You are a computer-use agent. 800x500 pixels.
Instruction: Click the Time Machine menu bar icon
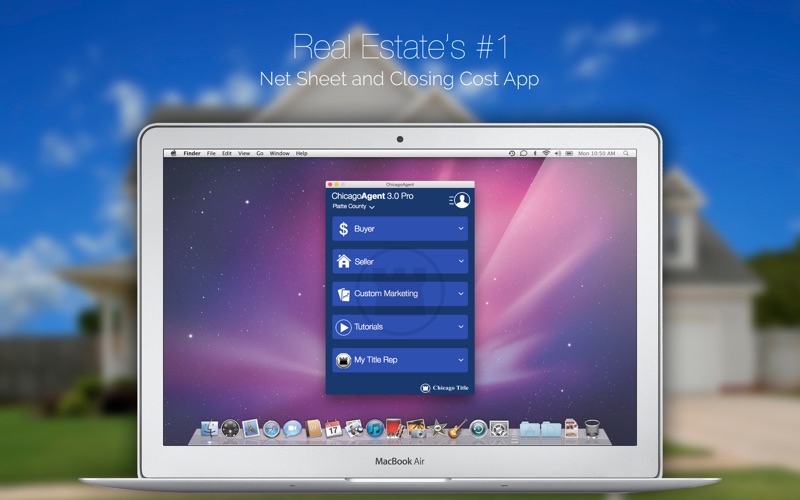click(512, 153)
